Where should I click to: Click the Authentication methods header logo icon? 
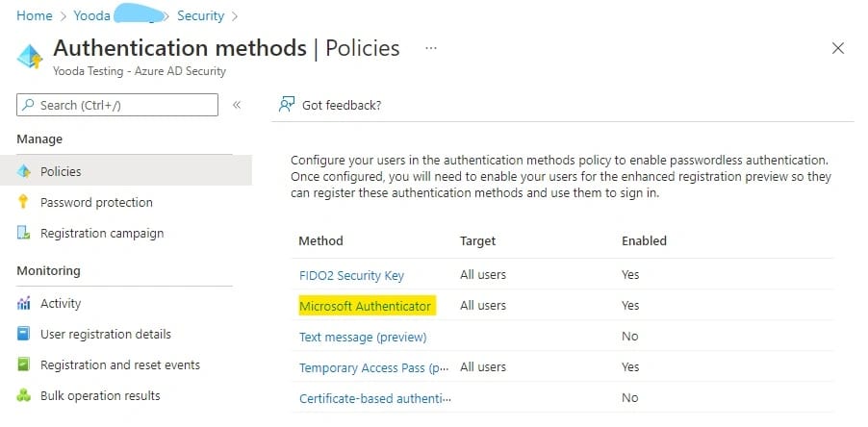pos(30,56)
